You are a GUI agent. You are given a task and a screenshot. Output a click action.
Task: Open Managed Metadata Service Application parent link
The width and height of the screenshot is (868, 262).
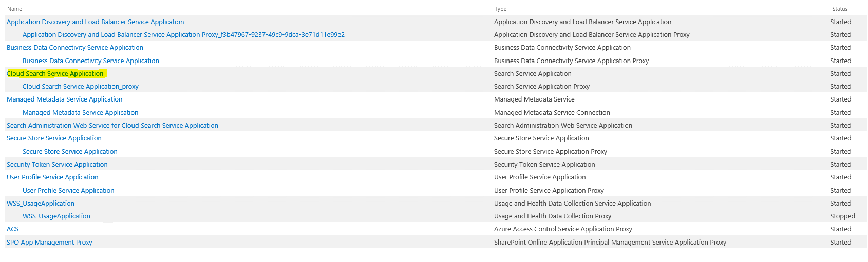point(65,99)
